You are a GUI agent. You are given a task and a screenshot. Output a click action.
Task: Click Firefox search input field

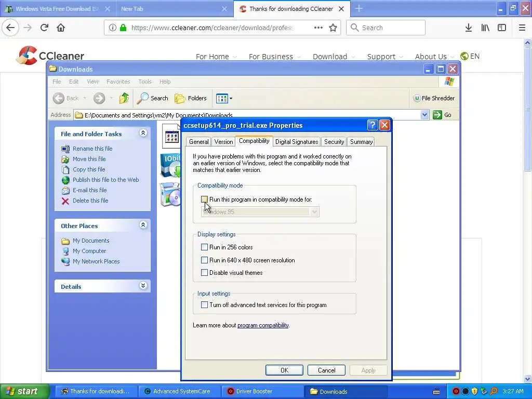[386, 28]
